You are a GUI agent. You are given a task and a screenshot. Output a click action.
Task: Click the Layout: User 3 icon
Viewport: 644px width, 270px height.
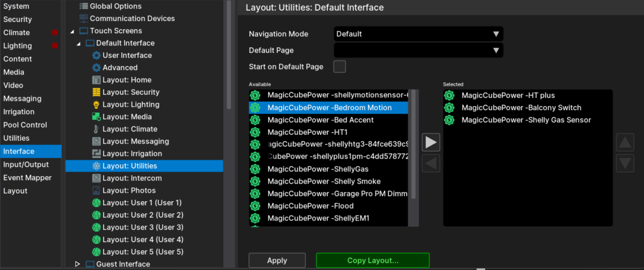(x=96, y=227)
